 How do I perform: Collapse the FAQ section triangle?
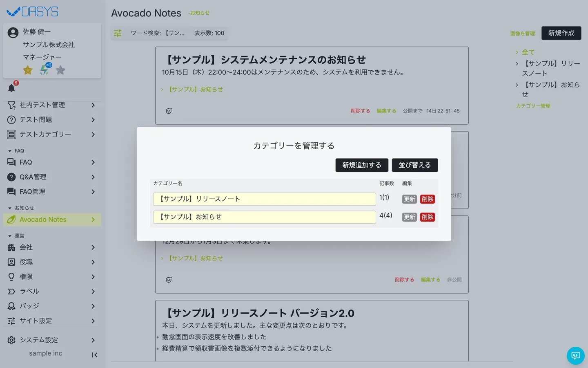coord(10,151)
